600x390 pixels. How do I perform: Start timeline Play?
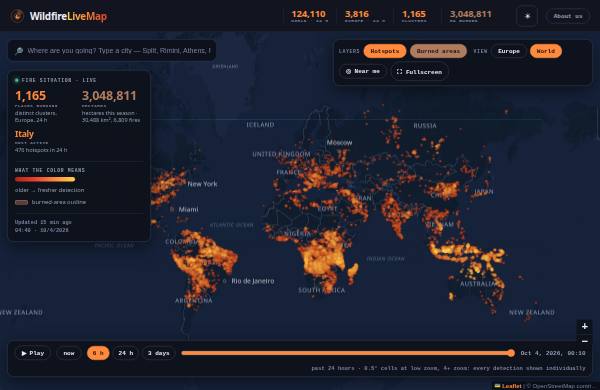coord(33,353)
